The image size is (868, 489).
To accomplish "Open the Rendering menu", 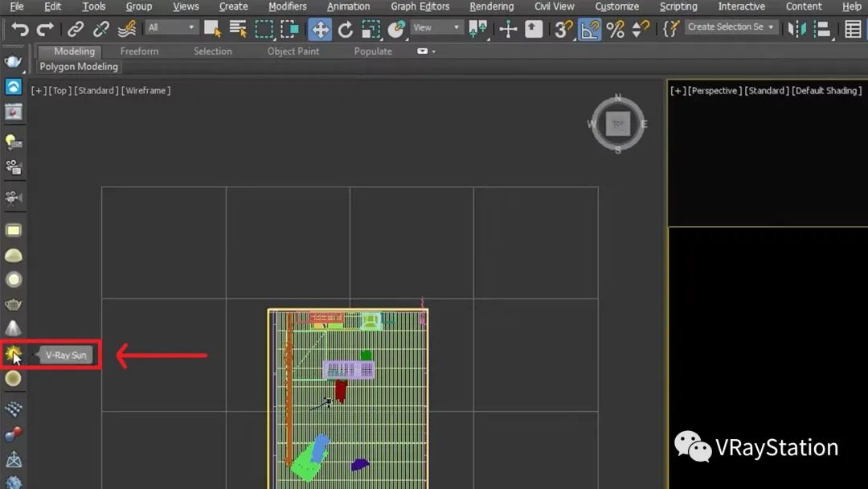I will click(491, 6).
